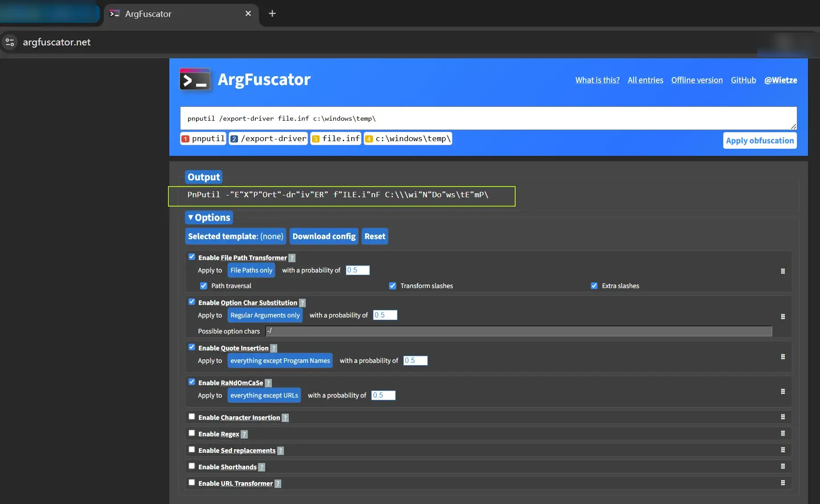Screen dimensions: 820x504
Task: Click the help icon next to RaNdOmCaSe
Action: tap(268, 383)
